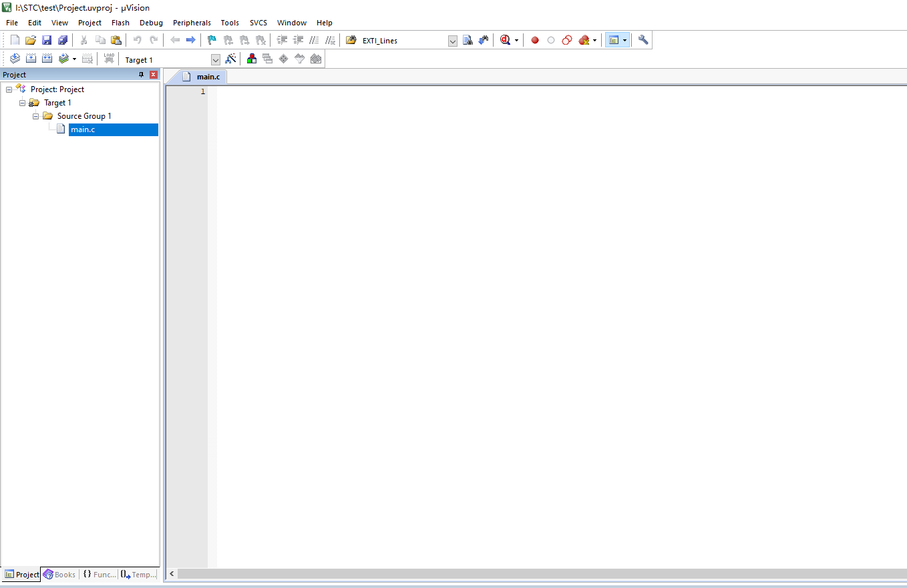Open the File menu
The width and height of the screenshot is (907, 588).
12,23
